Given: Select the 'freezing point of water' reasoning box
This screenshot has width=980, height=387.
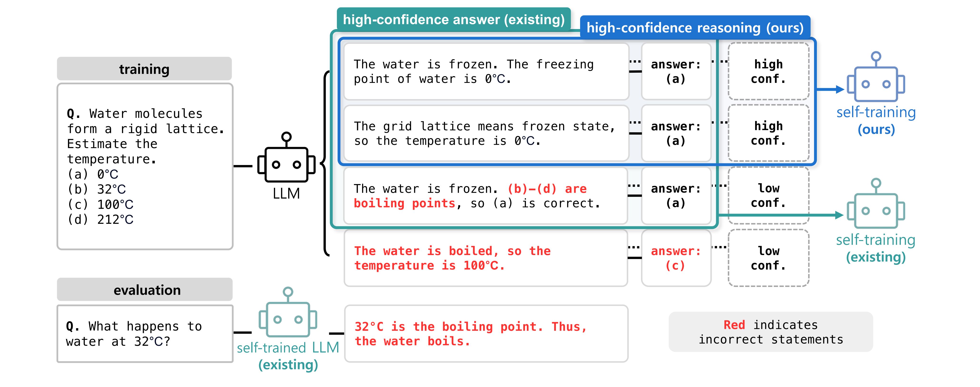Looking at the screenshot, I should point(486,72).
